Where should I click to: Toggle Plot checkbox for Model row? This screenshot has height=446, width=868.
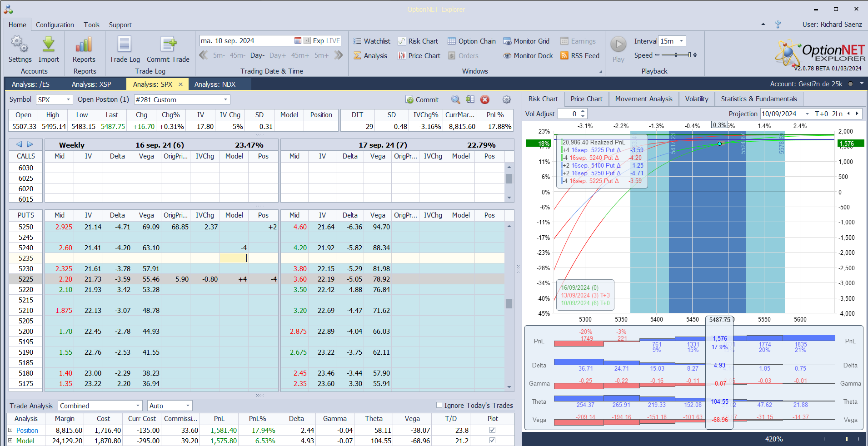(x=492, y=441)
